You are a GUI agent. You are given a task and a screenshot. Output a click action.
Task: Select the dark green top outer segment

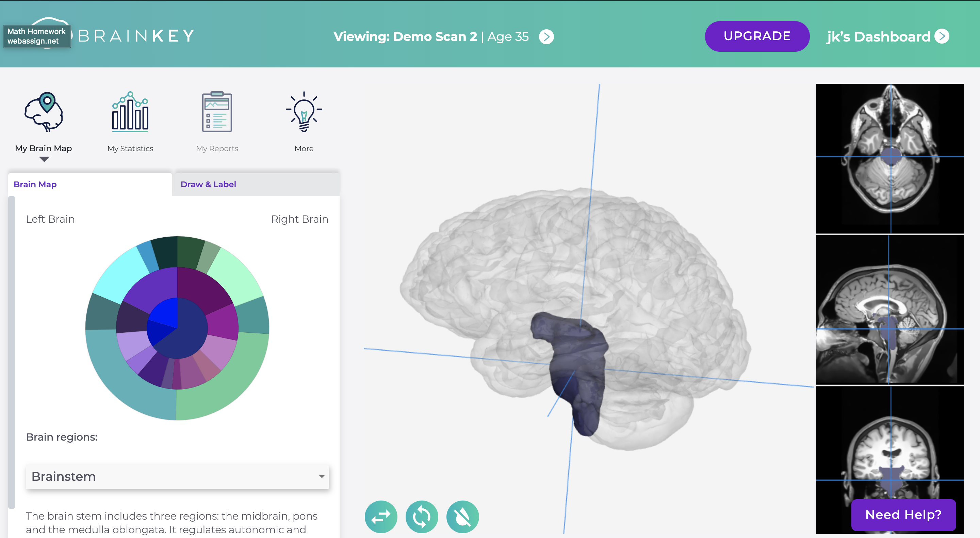pos(190,252)
